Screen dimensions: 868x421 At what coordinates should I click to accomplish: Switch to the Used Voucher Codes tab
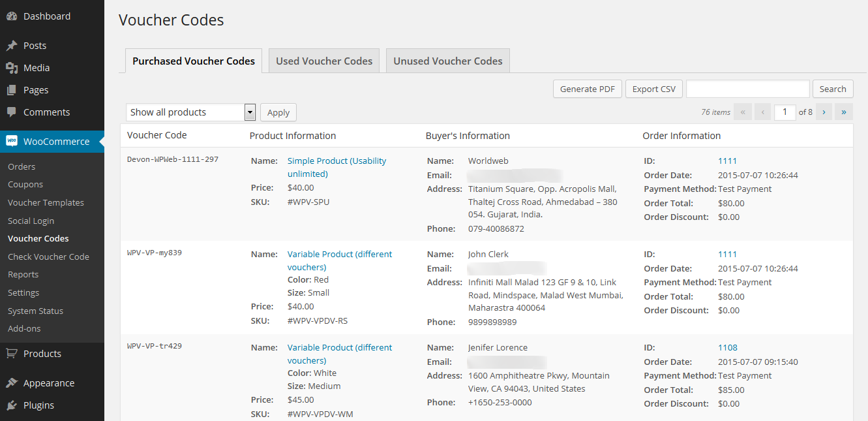pos(324,61)
